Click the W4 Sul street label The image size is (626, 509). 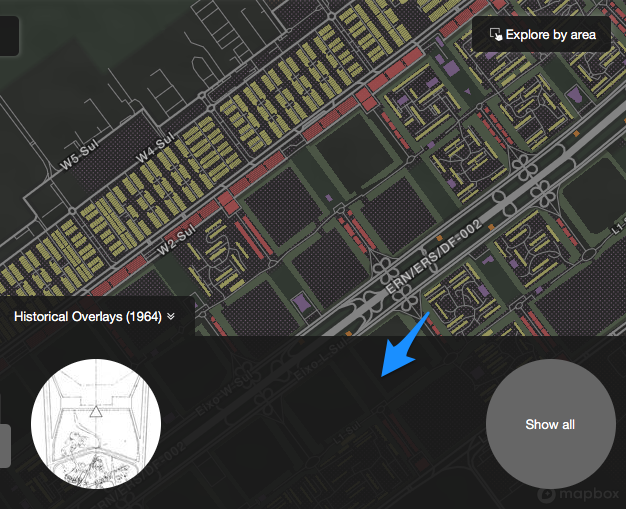(156, 147)
